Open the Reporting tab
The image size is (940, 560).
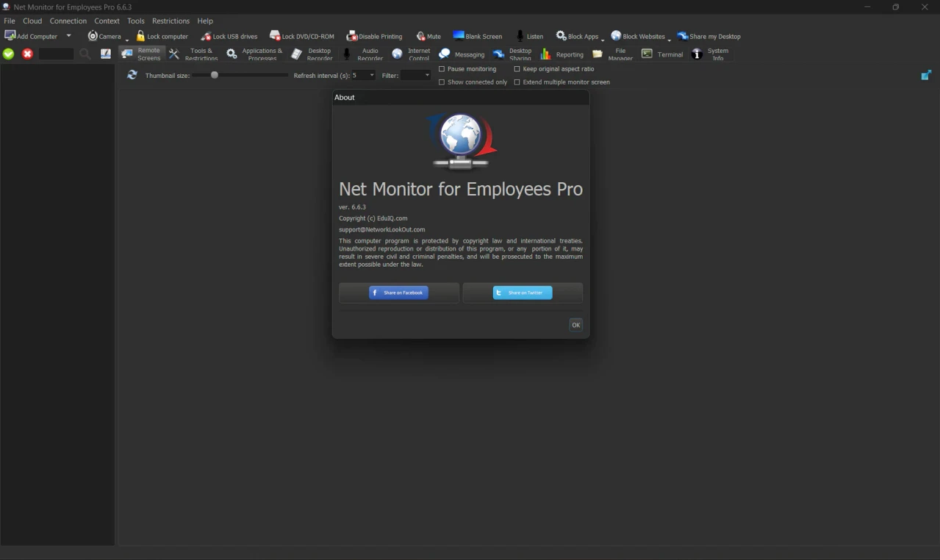(562, 54)
